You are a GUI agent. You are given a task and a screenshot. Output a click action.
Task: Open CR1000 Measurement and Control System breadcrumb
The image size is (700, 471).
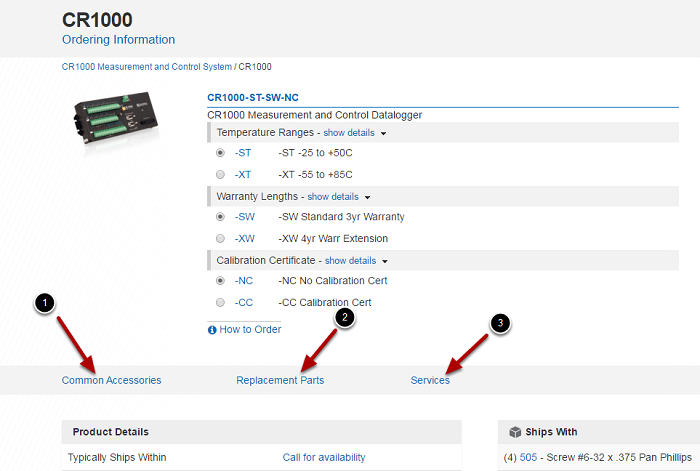[x=146, y=67]
